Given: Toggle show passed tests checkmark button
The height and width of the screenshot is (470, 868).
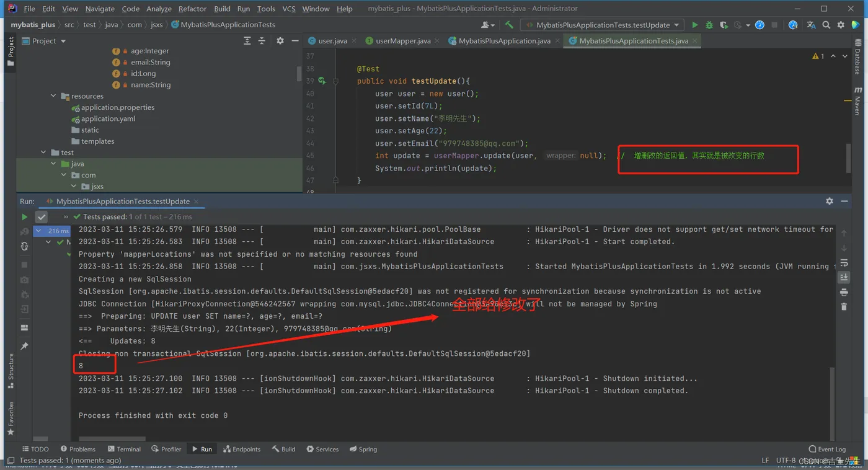Looking at the screenshot, I should tap(42, 217).
